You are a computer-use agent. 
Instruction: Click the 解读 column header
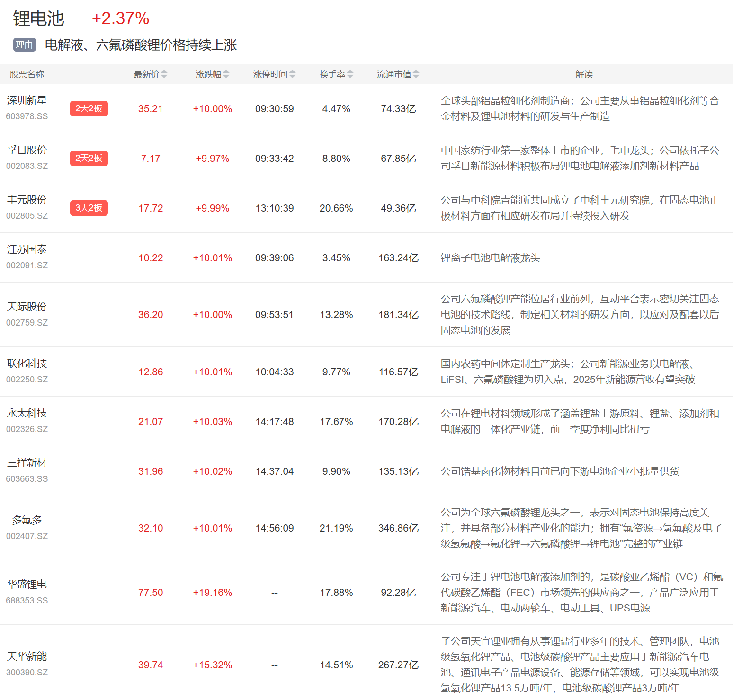pos(584,74)
